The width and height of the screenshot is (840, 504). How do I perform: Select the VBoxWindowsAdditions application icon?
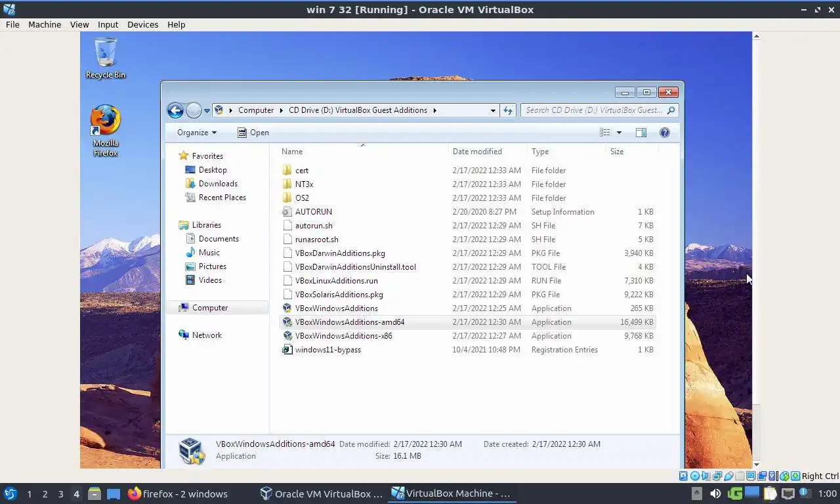pos(287,308)
